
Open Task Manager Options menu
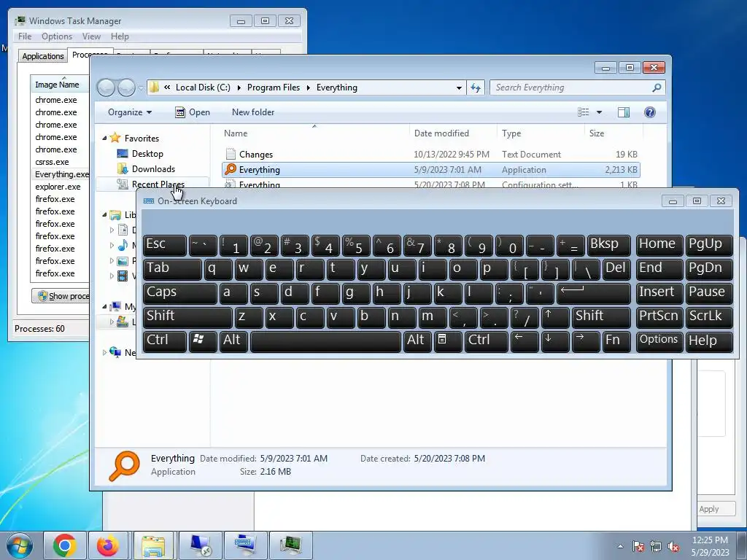click(57, 36)
